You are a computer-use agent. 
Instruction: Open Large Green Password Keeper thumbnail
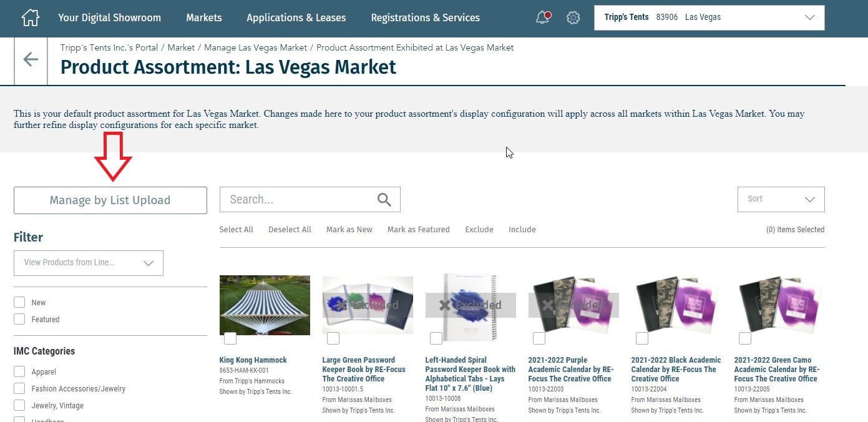[x=368, y=305]
